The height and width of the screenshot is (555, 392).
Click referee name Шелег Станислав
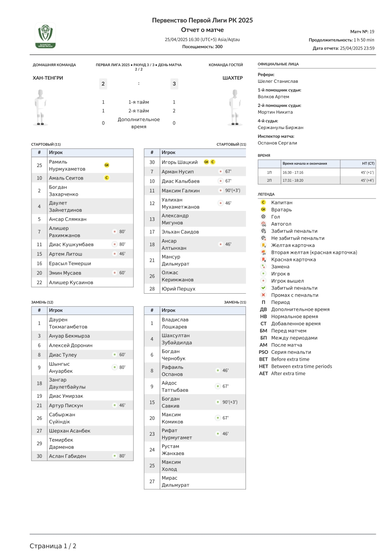point(278,81)
